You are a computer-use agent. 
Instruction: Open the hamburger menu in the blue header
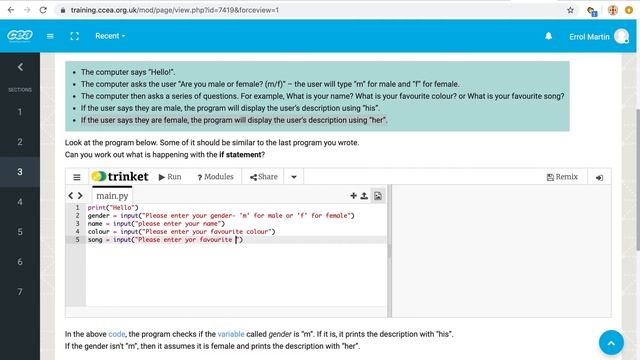[x=50, y=36]
